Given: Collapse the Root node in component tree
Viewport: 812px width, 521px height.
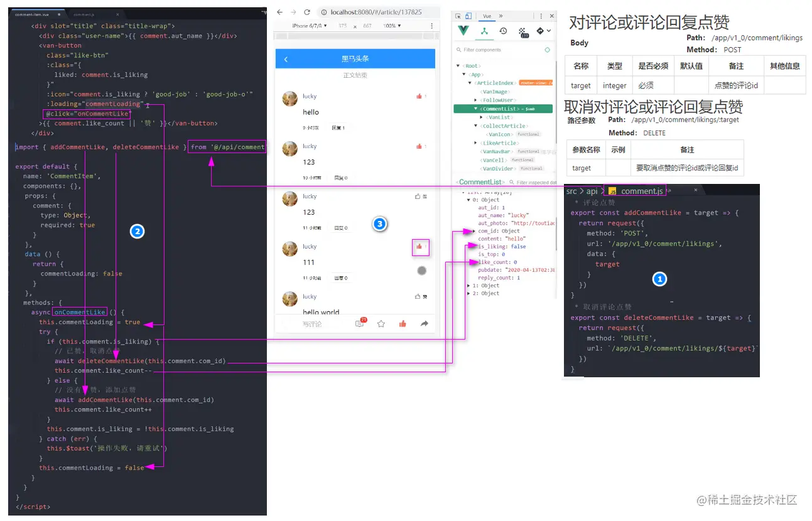Looking at the screenshot, I should [458, 66].
